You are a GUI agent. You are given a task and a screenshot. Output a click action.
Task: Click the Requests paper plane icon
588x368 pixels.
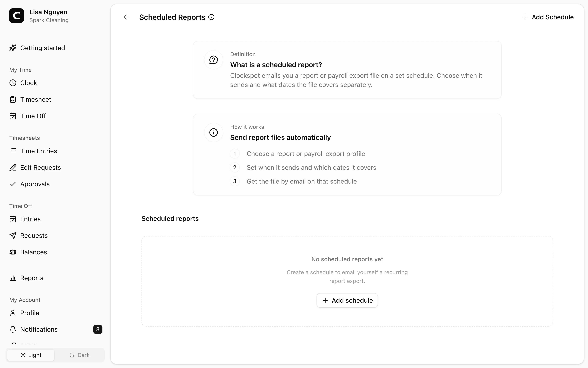(x=13, y=236)
